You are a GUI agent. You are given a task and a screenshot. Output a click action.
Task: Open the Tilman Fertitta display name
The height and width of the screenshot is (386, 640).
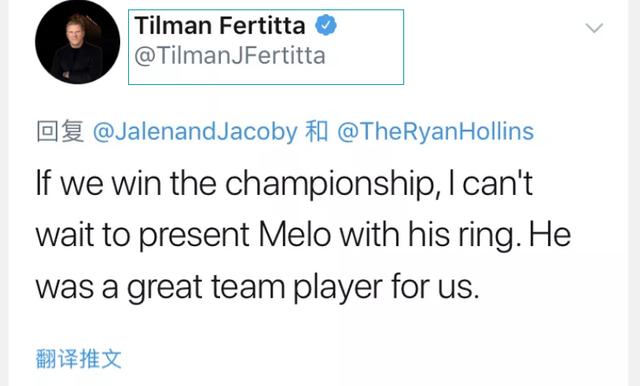point(220,25)
